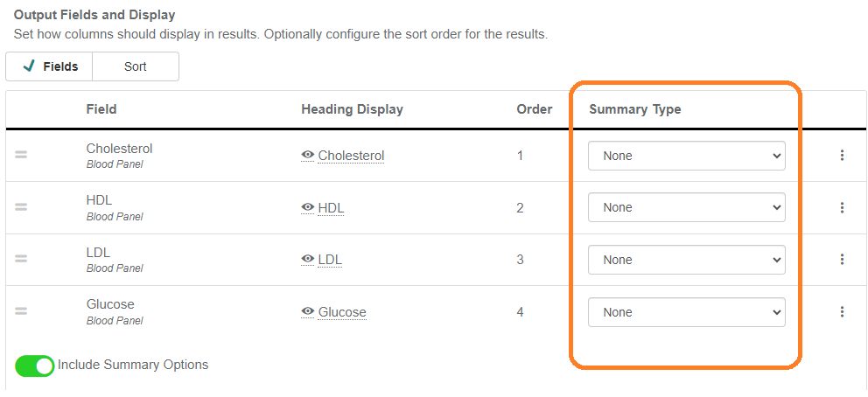
Task: Click the LDL heading display link
Action: pos(330,260)
